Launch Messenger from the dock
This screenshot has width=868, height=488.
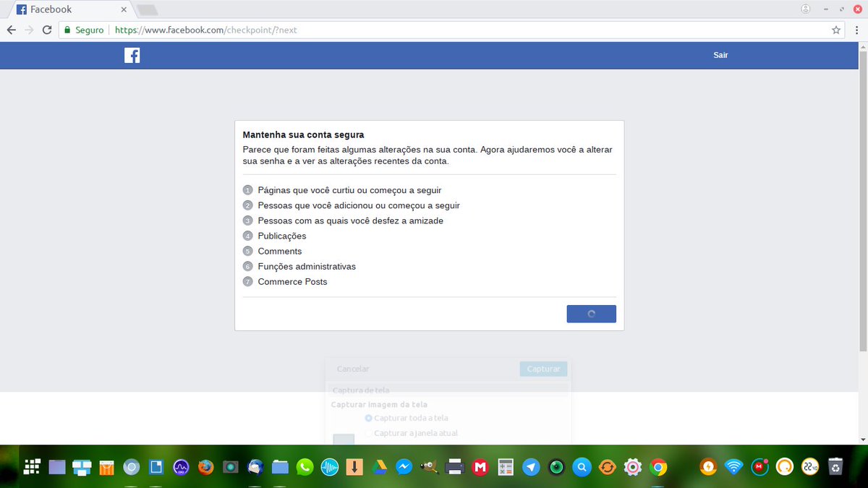[404, 467]
